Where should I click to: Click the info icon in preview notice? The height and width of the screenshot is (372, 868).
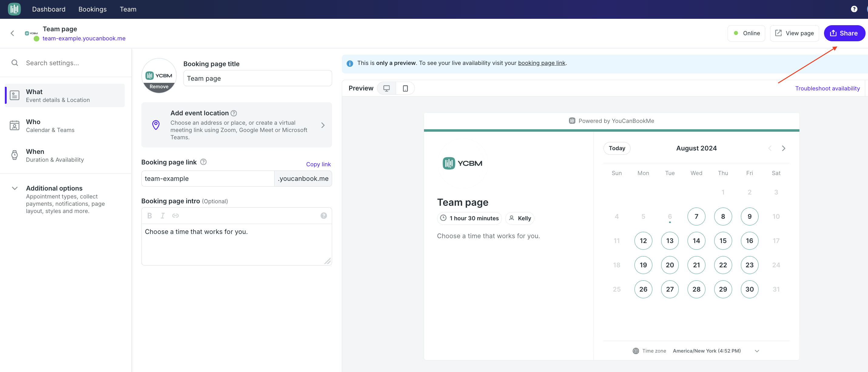tap(350, 63)
